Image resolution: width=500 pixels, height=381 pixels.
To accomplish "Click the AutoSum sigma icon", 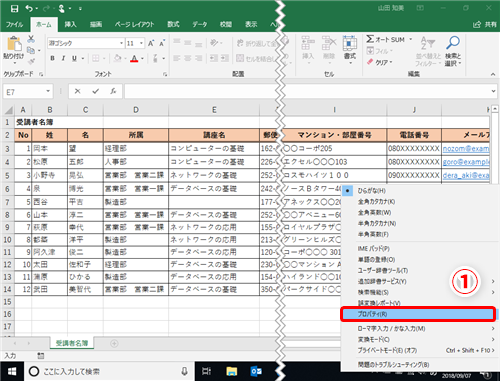I will [370, 39].
